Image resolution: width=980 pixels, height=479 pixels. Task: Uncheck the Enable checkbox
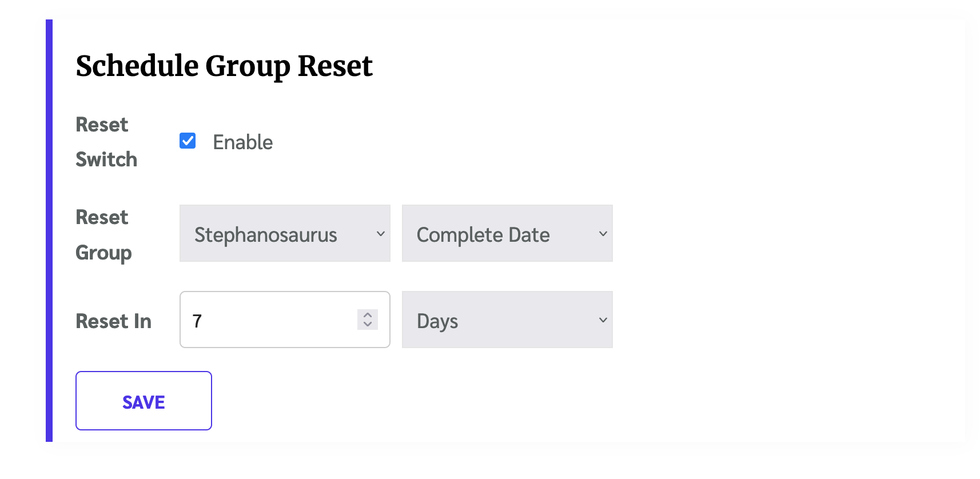tap(188, 141)
